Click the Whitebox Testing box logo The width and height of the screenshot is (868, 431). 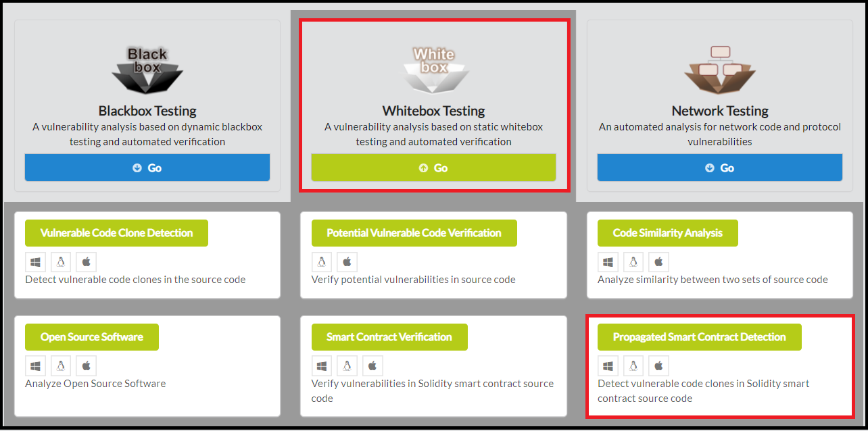433,70
